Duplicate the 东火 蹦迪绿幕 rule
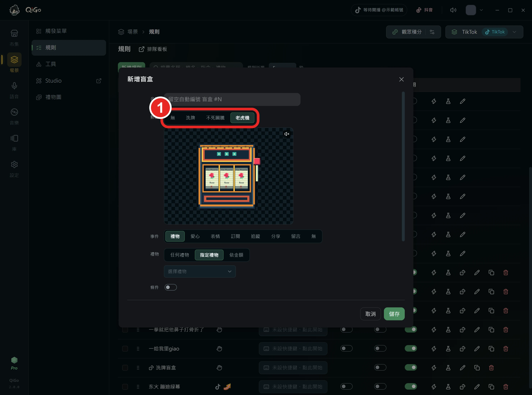 491,387
